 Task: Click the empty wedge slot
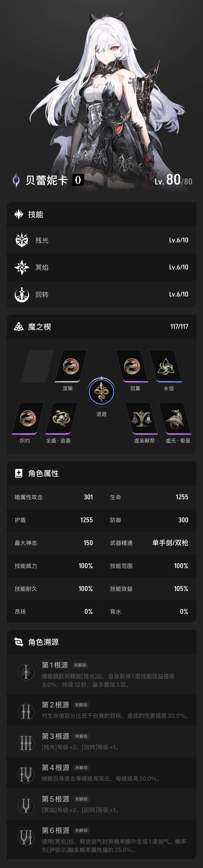(37, 366)
